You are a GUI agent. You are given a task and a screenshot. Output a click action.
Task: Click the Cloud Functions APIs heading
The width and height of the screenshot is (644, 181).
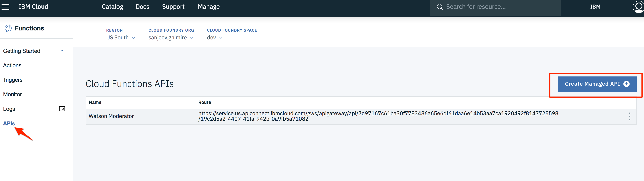[x=130, y=84]
